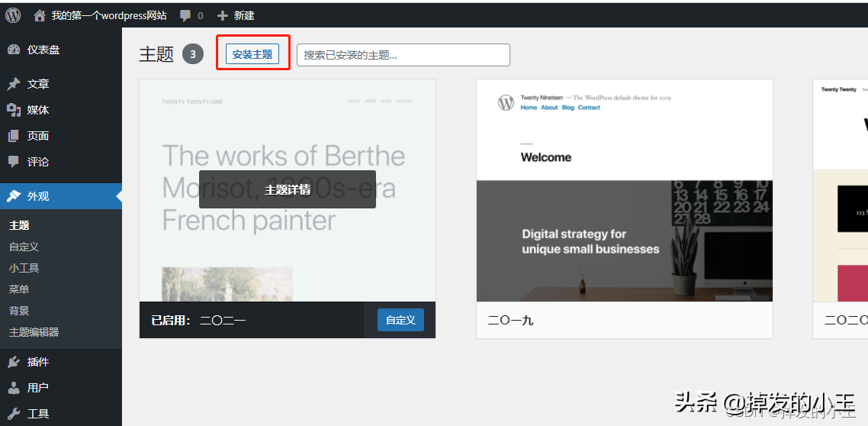Viewport: 868px width, 426px height.
Task: Click the theme count badge 3
Action: click(193, 54)
